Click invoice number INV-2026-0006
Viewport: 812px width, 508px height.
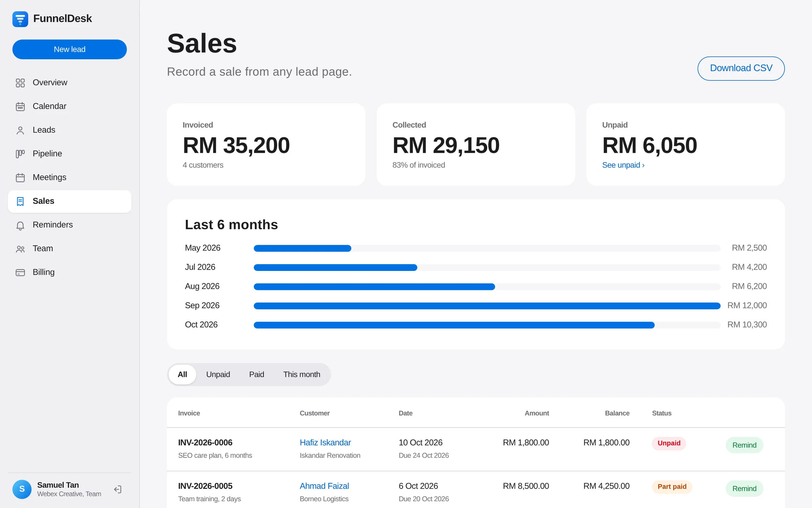(x=205, y=443)
